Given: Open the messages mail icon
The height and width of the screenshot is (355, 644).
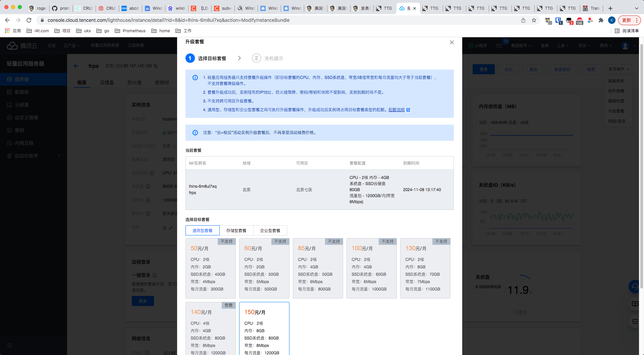Looking at the screenshot, I should pos(499,46).
